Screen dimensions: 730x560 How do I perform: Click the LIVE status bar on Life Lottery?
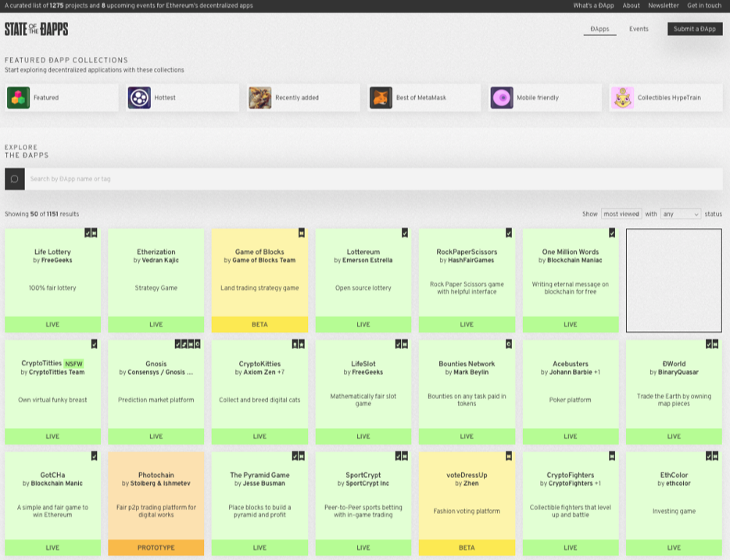click(52, 325)
